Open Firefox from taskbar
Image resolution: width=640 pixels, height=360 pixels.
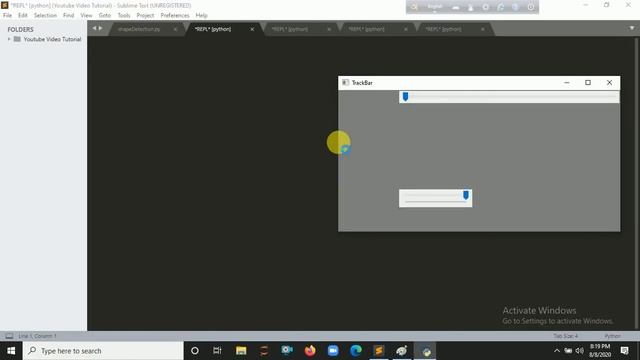pyautogui.click(x=310, y=351)
